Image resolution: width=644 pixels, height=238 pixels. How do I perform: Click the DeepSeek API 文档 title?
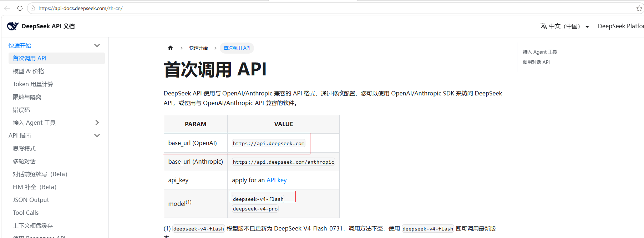(x=48, y=26)
